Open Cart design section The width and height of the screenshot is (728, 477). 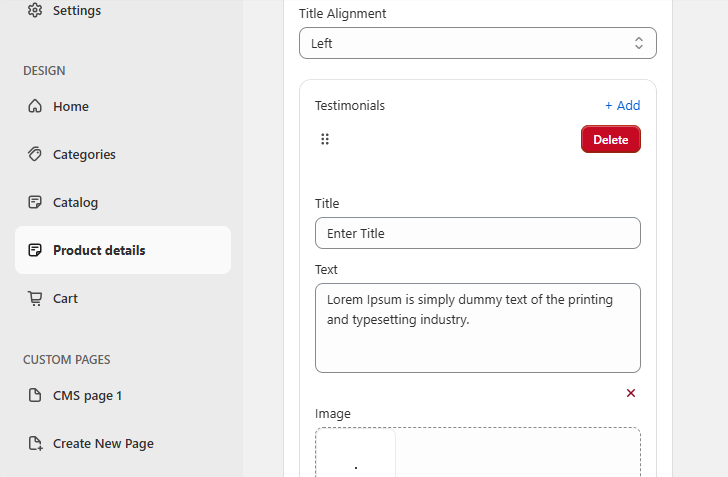click(123, 298)
